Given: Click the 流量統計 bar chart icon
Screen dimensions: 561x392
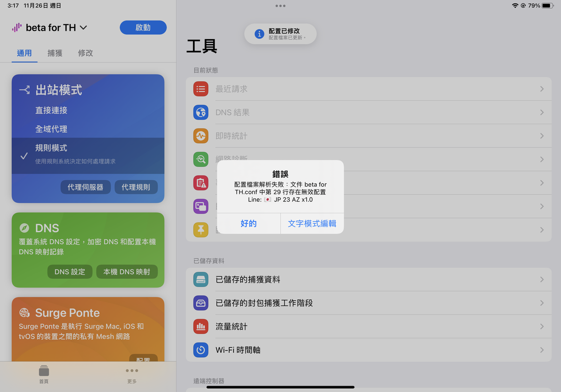Looking at the screenshot, I should (201, 326).
